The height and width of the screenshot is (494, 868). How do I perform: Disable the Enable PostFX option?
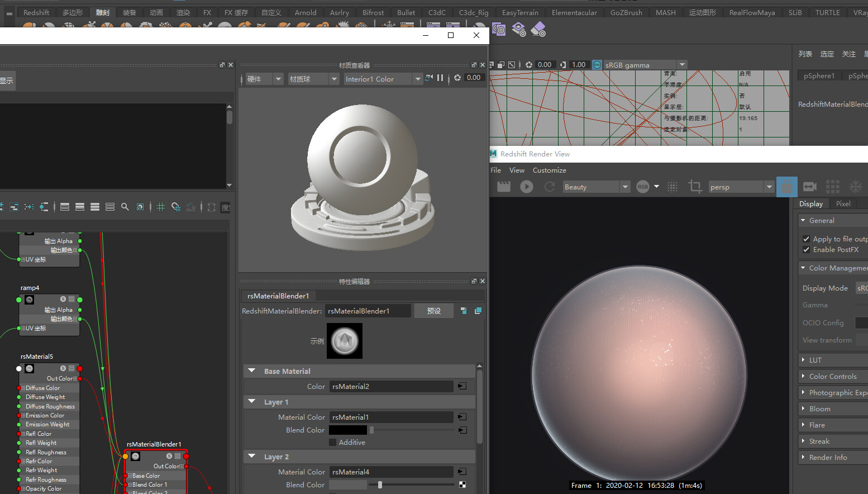[x=806, y=249]
